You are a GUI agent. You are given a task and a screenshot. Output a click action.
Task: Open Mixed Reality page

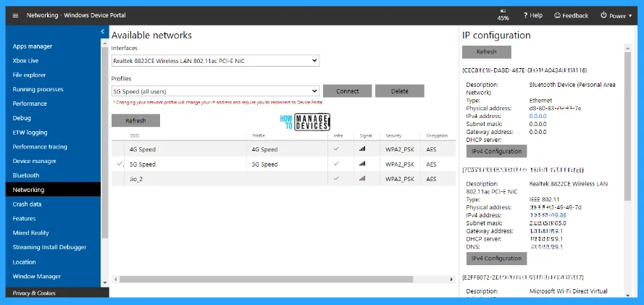click(31, 233)
